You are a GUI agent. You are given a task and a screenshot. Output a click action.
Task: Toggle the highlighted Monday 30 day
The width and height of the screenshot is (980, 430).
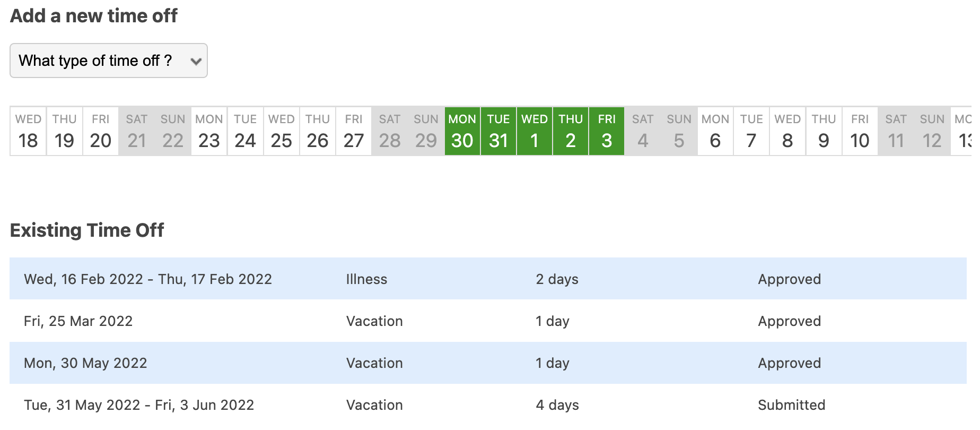point(462,131)
